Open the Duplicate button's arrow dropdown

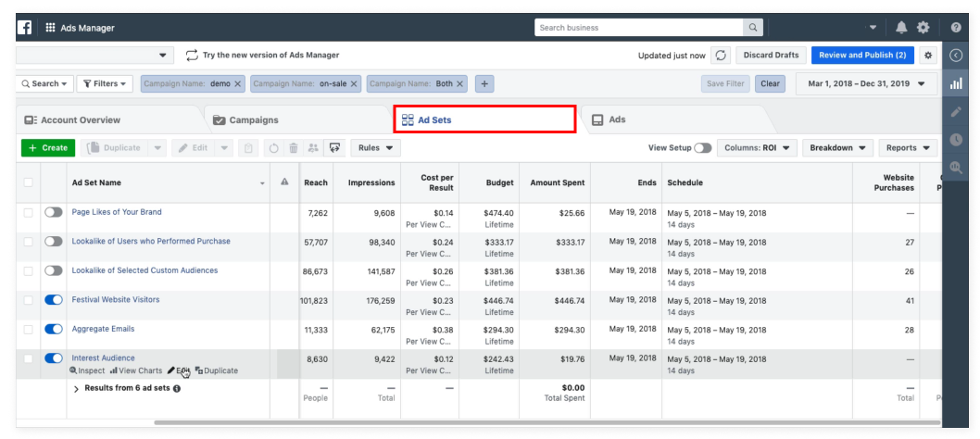[x=157, y=148]
